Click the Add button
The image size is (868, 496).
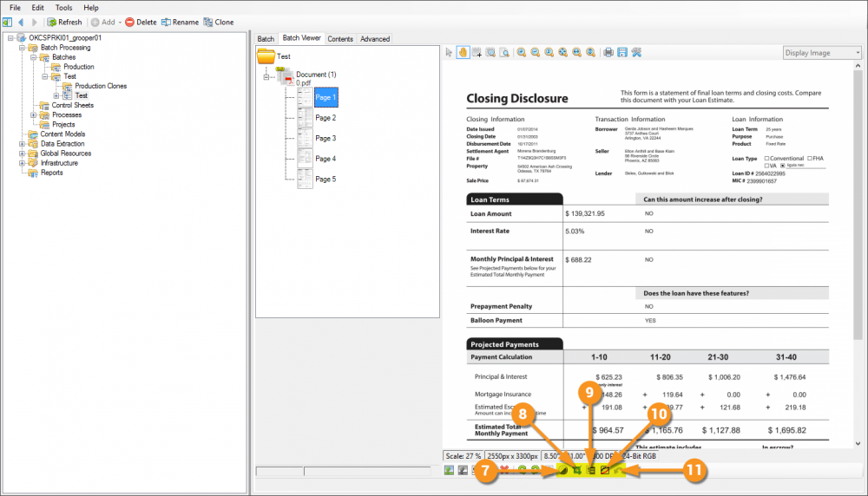[103, 23]
